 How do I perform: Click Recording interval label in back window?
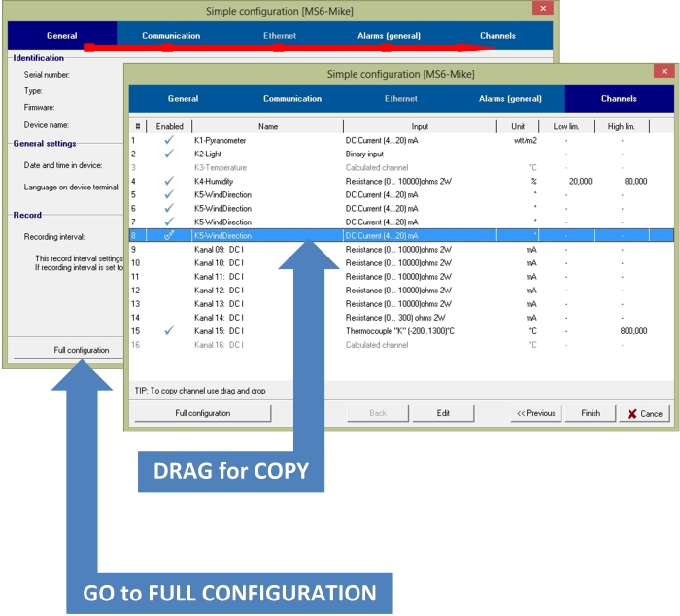tap(53, 237)
